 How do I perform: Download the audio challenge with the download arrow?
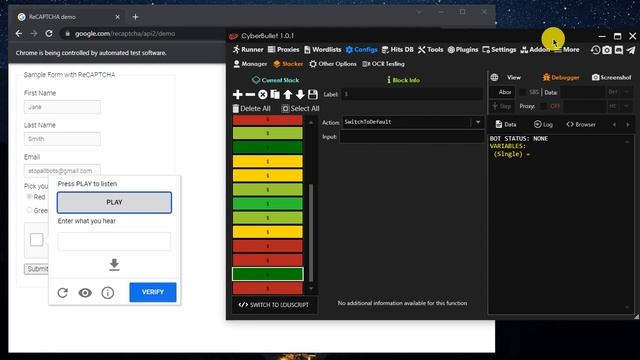click(114, 265)
